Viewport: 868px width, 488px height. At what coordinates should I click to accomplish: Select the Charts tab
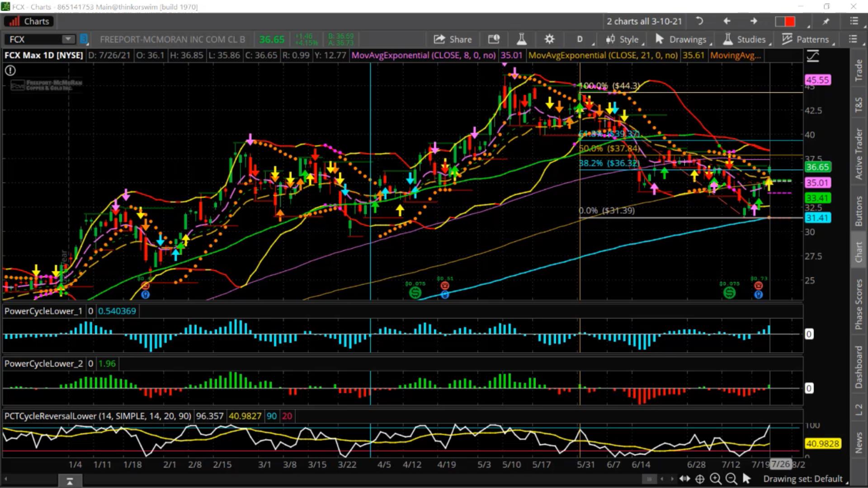(29, 21)
